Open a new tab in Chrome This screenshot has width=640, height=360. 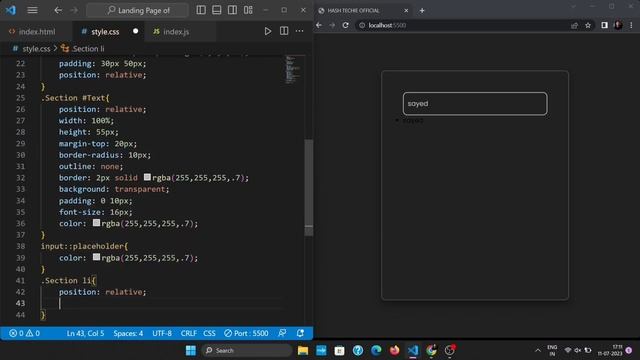(x=422, y=11)
